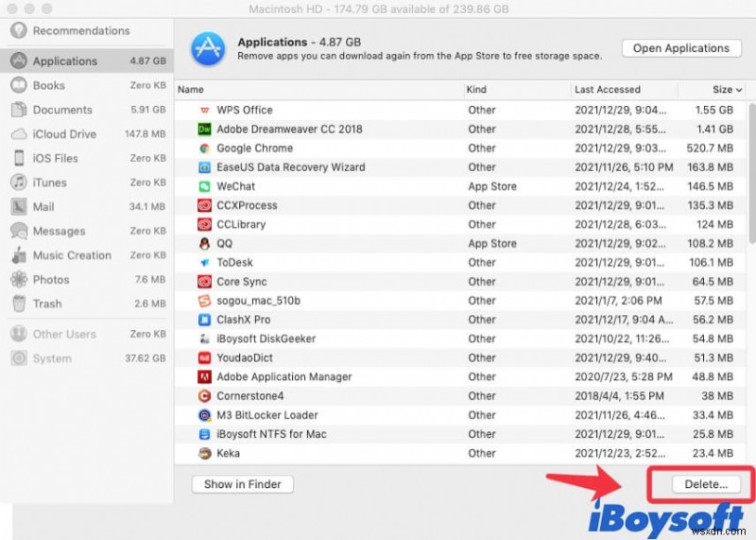Click the Photos sidebar icon
The image size is (756, 540).
[x=19, y=279]
